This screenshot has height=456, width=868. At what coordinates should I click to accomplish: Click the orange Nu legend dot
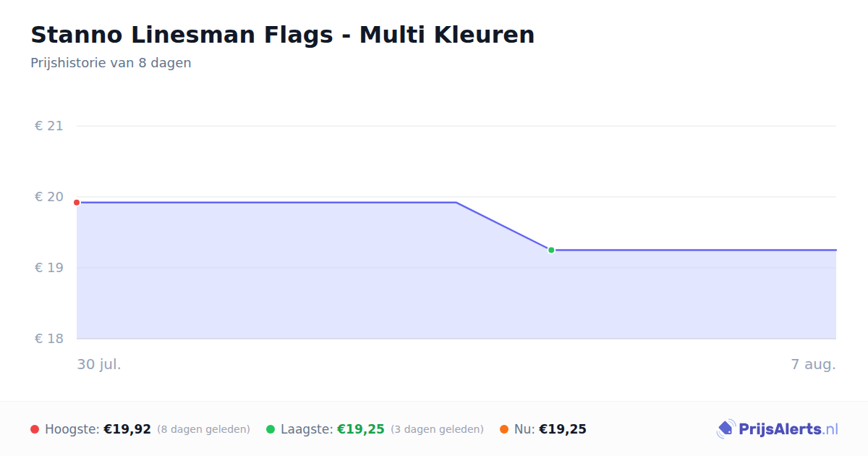pyautogui.click(x=504, y=429)
